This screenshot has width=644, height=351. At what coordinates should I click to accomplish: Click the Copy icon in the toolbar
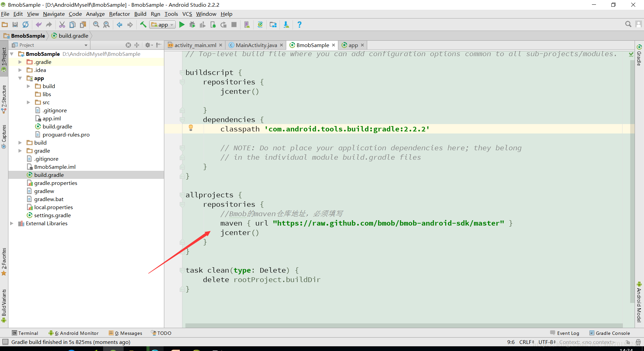(73, 25)
